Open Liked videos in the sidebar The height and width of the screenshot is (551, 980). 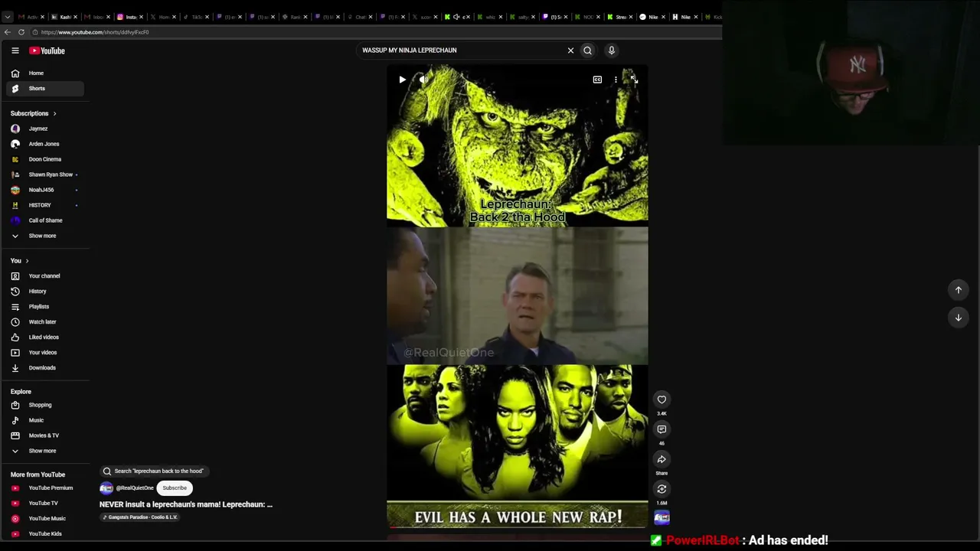(x=45, y=337)
